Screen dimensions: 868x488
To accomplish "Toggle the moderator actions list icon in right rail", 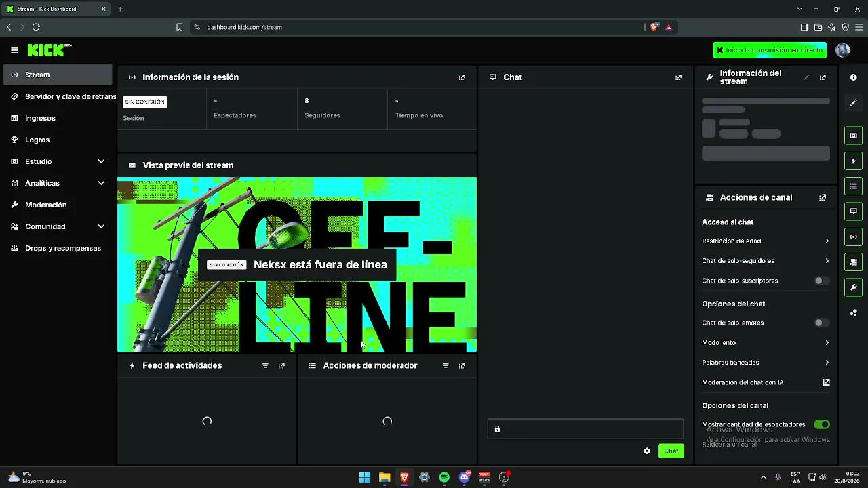I will (x=854, y=186).
